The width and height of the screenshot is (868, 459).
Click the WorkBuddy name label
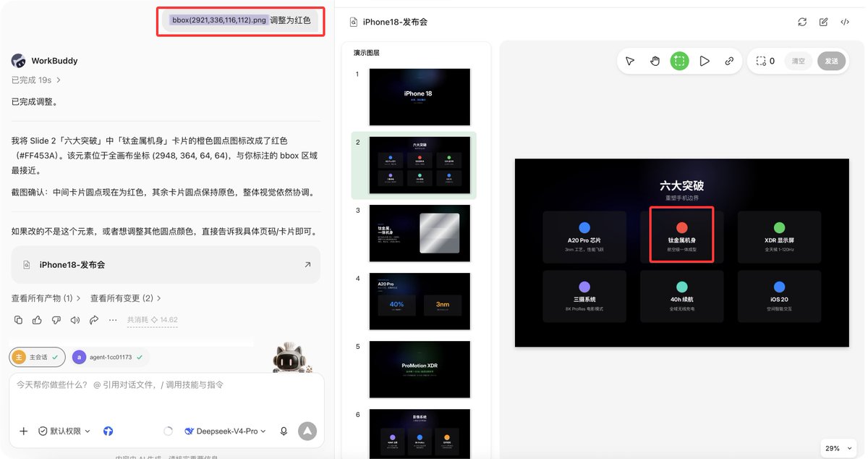54,61
